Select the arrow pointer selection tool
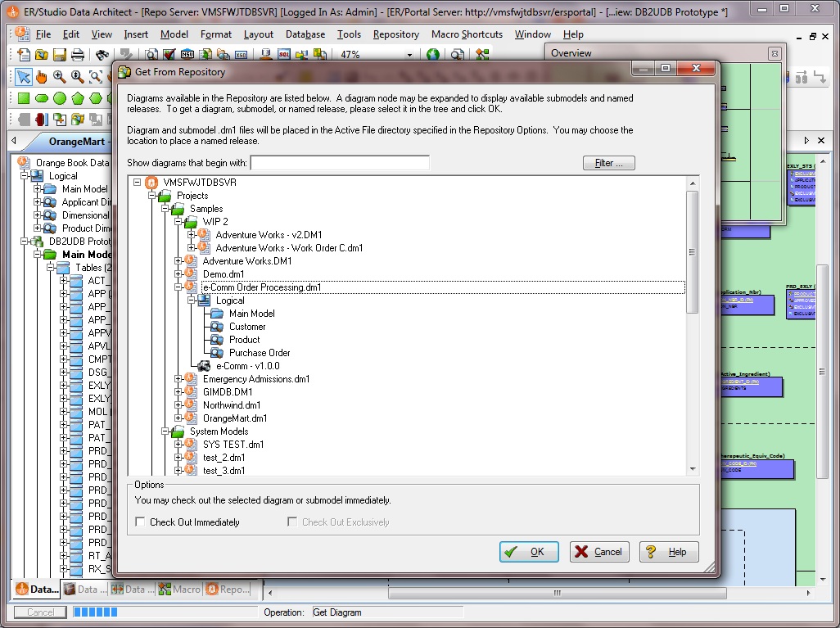 [x=24, y=77]
